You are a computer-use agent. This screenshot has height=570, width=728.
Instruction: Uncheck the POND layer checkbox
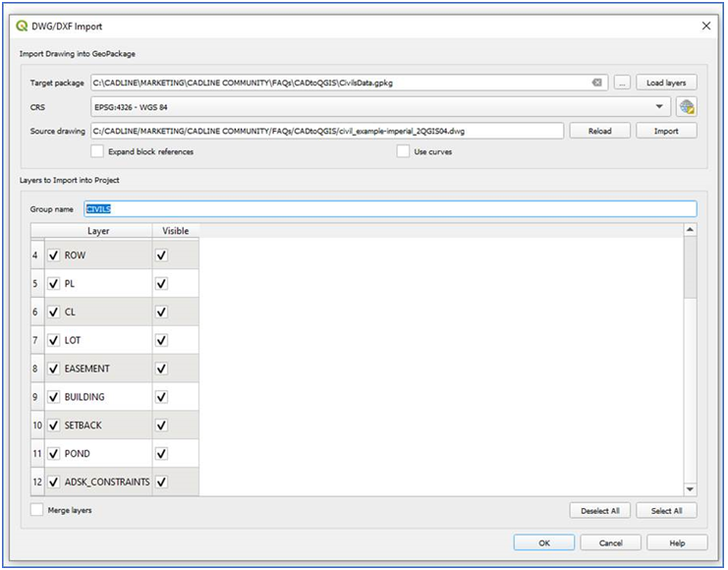click(54, 453)
